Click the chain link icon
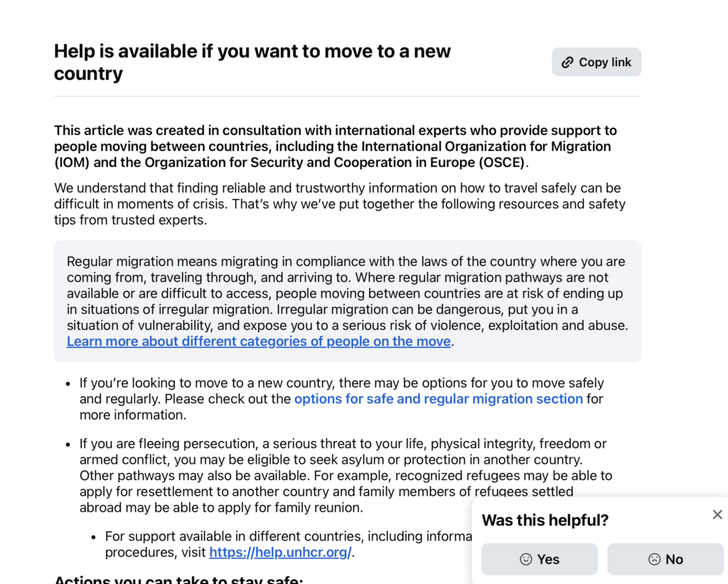The image size is (728, 584). click(x=567, y=63)
